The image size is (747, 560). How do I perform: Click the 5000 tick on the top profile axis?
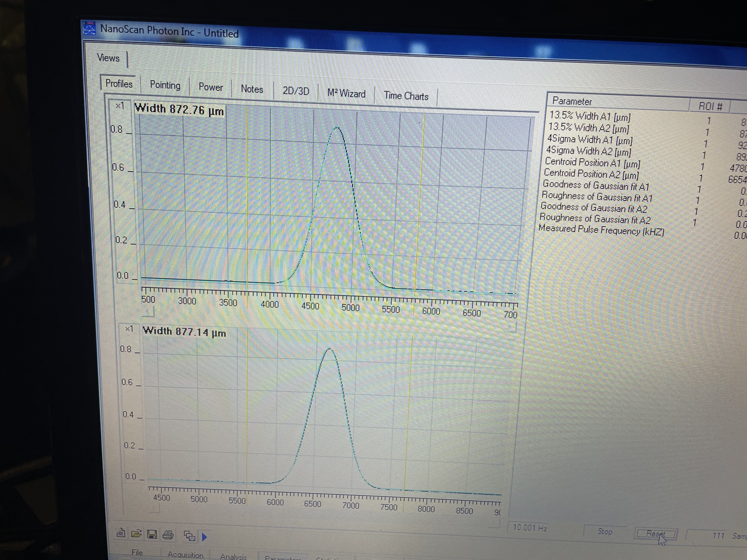[351, 307]
